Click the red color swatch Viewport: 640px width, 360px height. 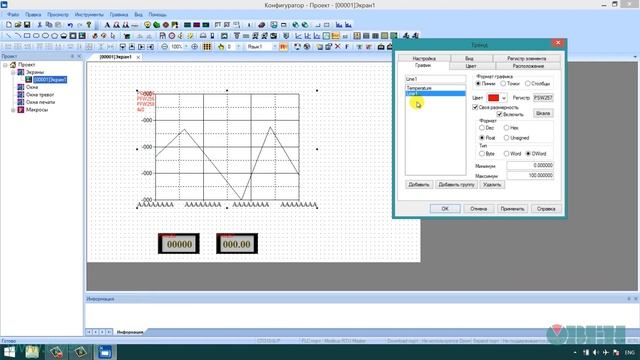coord(493,98)
